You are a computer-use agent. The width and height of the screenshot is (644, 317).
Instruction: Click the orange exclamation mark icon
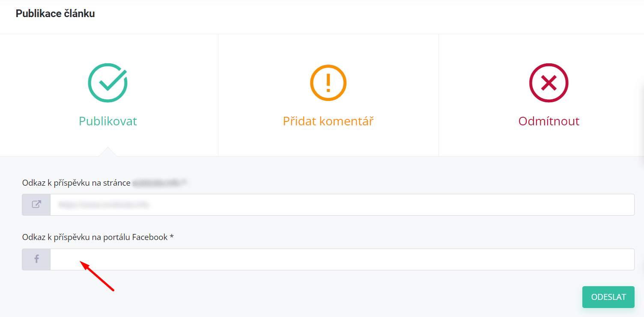(328, 83)
